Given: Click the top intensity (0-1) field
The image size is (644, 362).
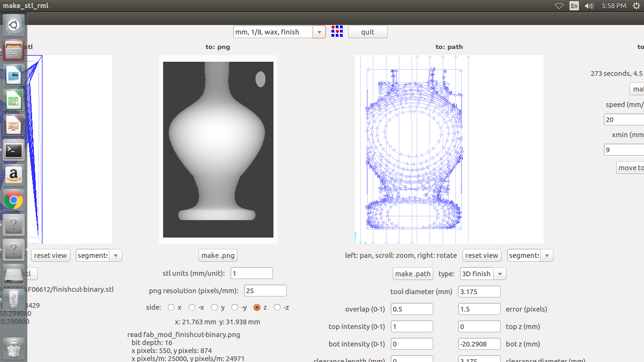Looking at the screenshot, I should (x=412, y=327).
